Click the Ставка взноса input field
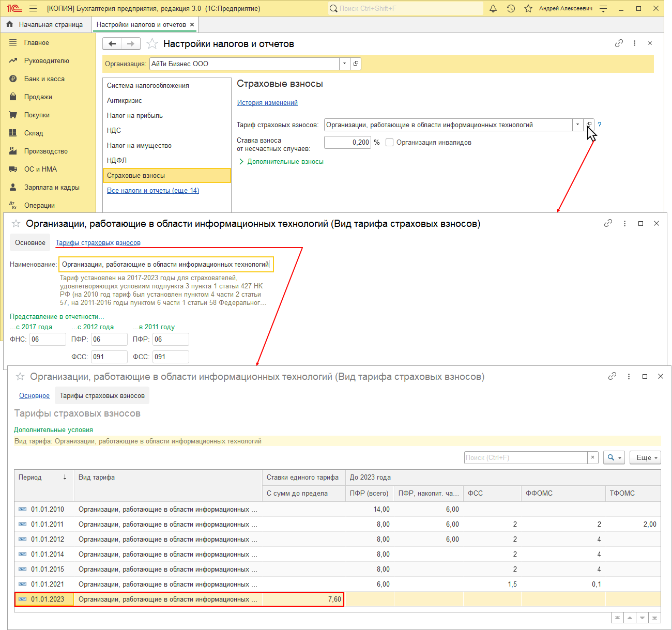This screenshot has width=672, height=630. click(347, 142)
